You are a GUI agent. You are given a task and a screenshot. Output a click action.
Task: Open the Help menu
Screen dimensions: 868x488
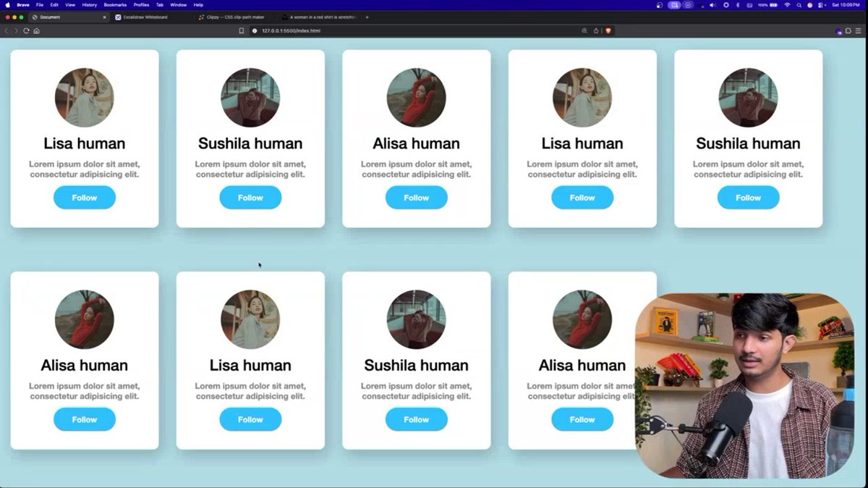[x=198, y=4]
